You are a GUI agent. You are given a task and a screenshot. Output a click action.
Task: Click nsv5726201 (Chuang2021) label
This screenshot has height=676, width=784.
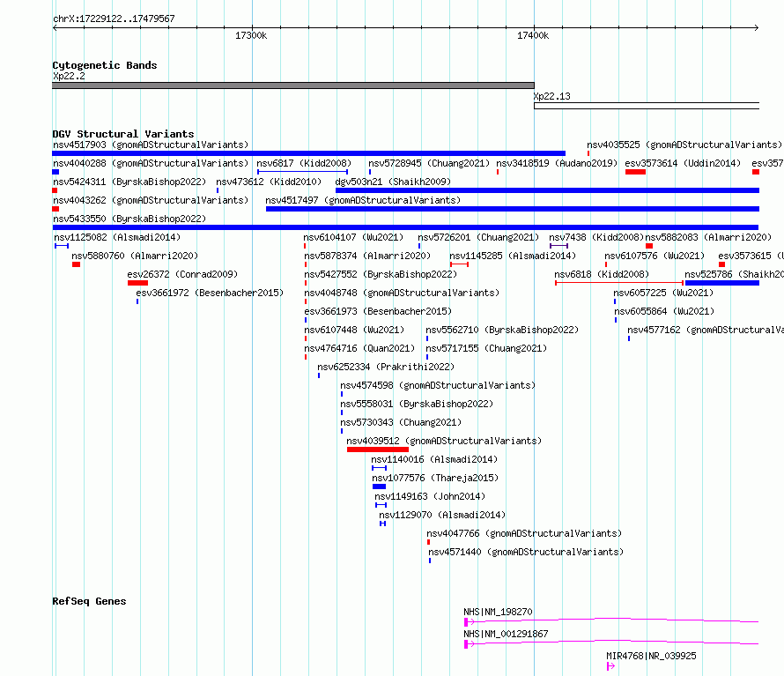click(478, 238)
